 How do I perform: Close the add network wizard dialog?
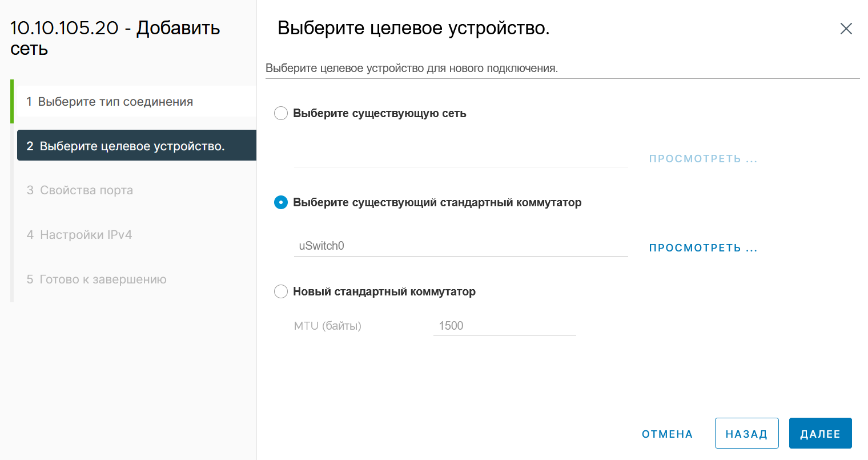point(846,29)
